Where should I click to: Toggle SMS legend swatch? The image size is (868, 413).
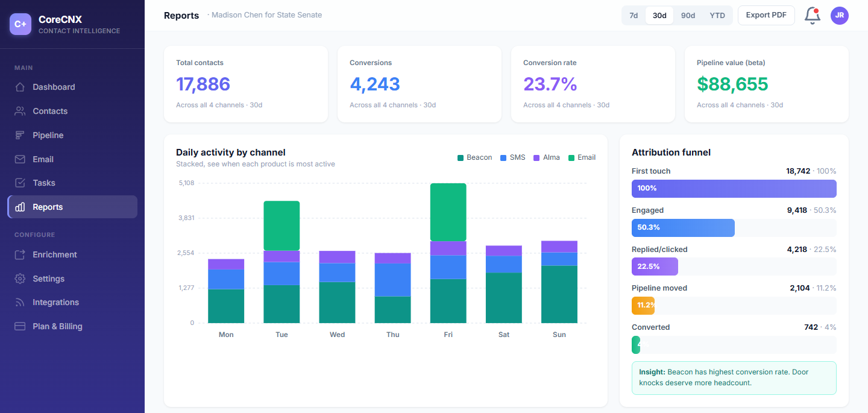[x=503, y=158]
